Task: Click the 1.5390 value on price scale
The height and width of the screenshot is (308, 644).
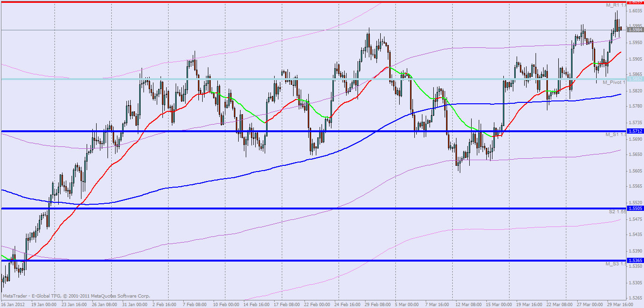Action: tap(635, 251)
